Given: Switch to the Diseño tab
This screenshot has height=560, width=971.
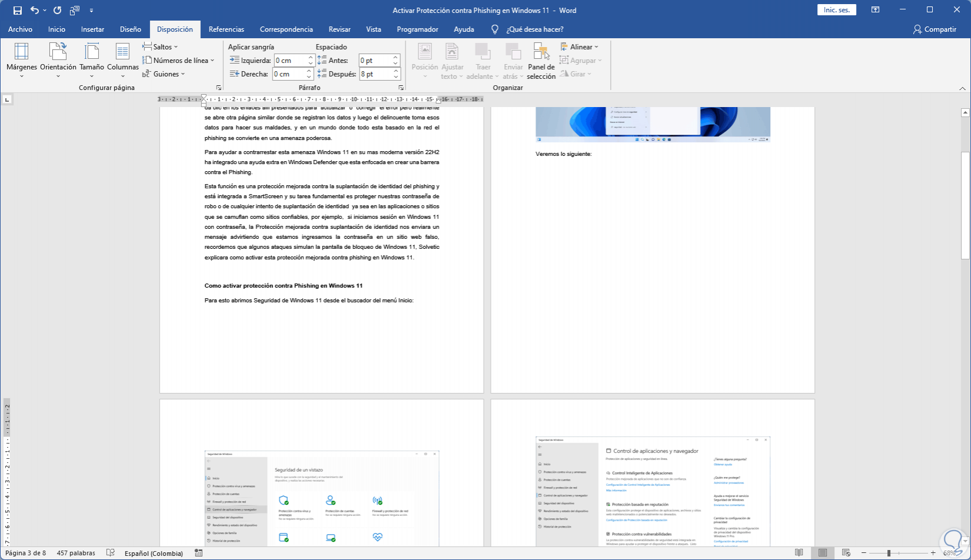Looking at the screenshot, I should pos(131,29).
